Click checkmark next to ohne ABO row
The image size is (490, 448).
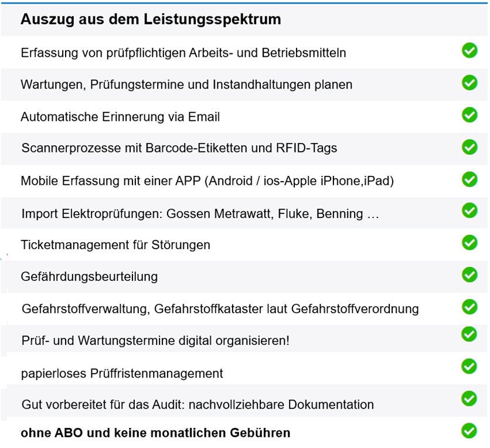coord(469,431)
